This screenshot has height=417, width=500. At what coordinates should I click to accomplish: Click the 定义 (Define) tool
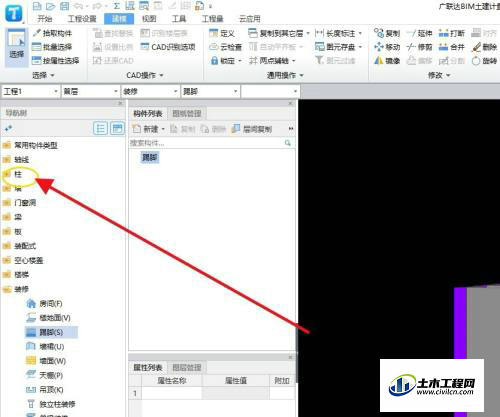tap(222, 33)
